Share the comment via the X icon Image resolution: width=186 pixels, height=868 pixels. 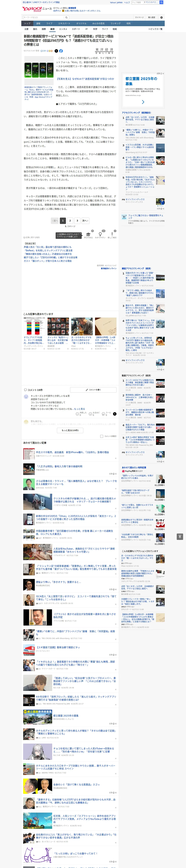pyautogui.click(x=114, y=414)
